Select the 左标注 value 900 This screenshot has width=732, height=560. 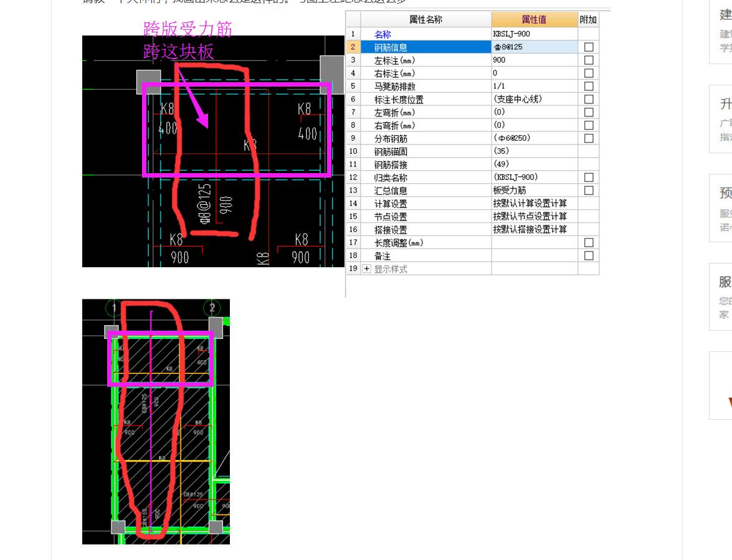click(x=499, y=60)
